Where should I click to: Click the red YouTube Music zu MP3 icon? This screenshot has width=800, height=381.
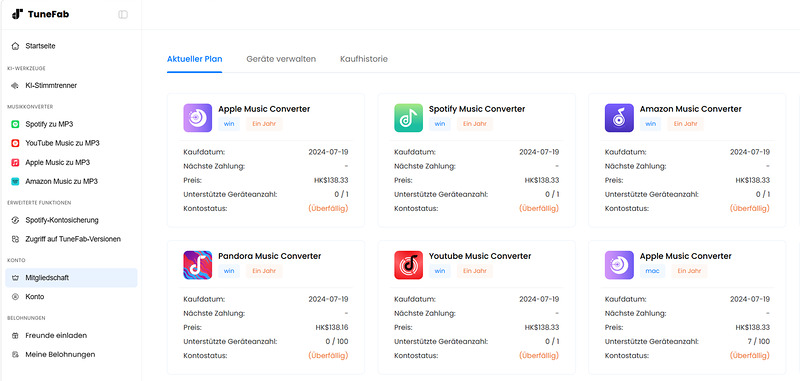[x=15, y=143]
